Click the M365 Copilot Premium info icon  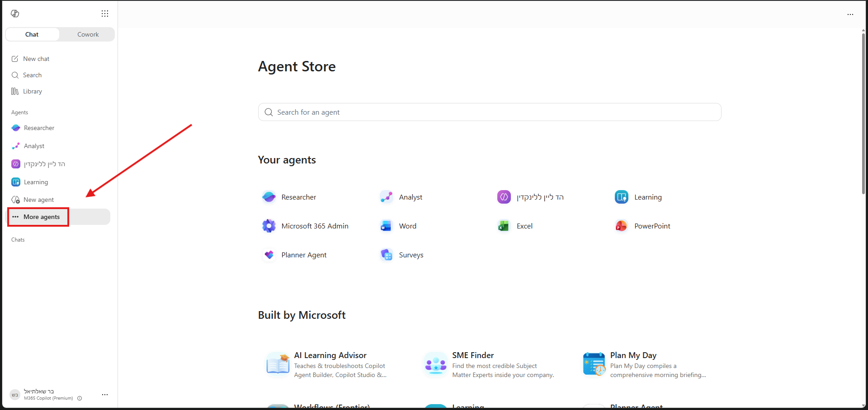point(80,398)
